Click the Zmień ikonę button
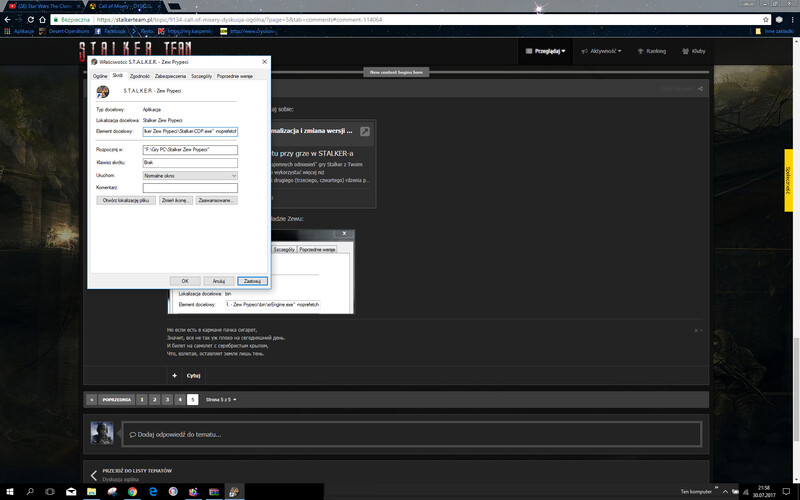 pos(176,201)
